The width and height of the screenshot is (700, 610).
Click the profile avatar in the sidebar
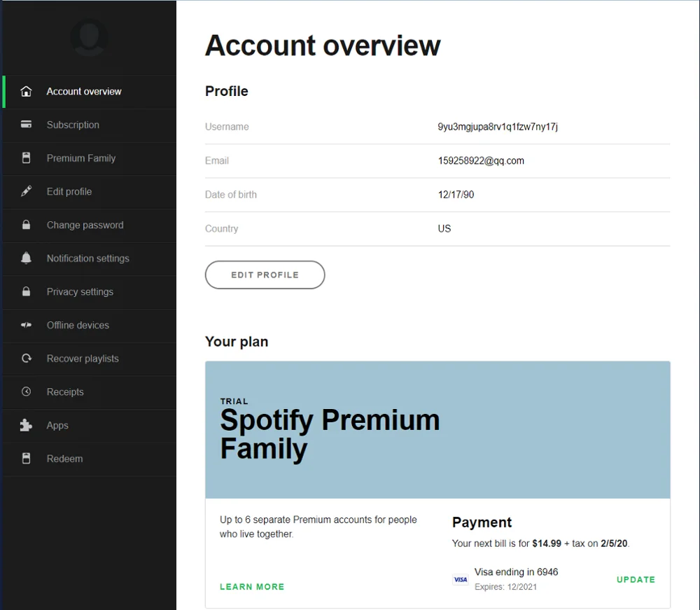click(90, 38)
